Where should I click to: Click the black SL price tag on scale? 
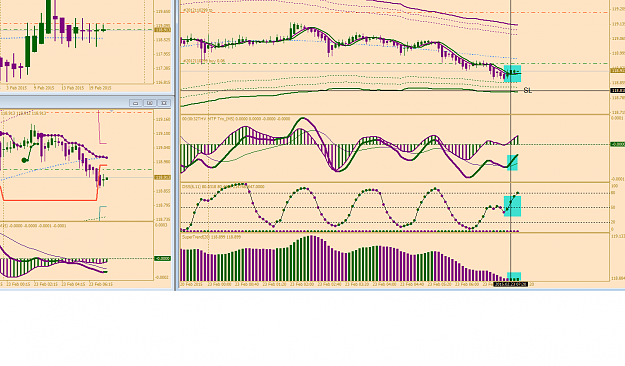click(618, 91)
